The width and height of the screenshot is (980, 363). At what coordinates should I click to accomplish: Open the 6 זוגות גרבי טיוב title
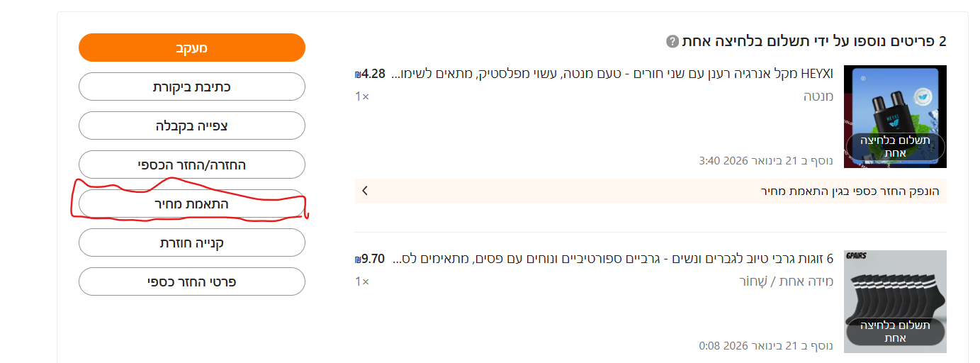[x=613, y=259]
